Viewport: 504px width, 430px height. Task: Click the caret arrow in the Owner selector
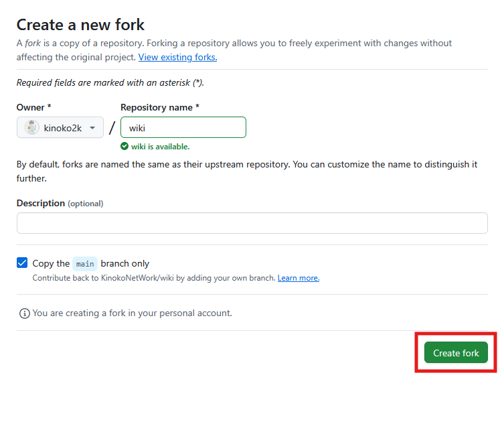92,128
